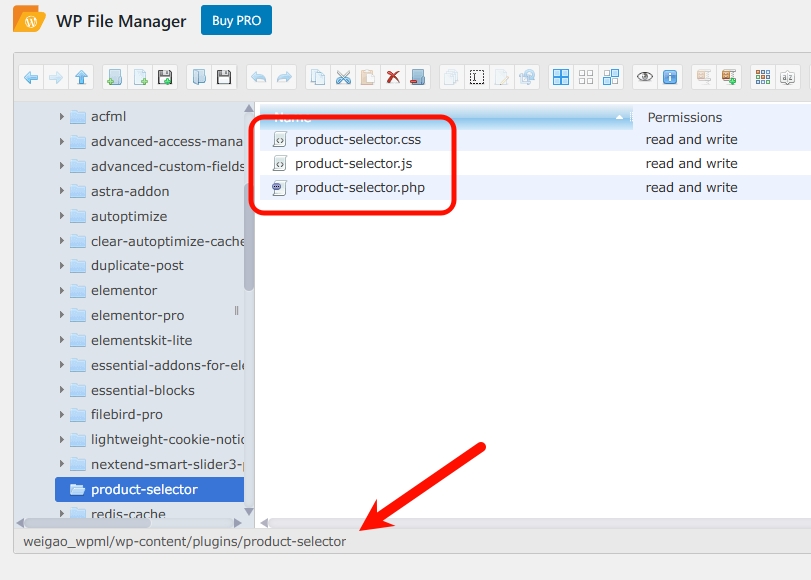Click the edit file pencil icon
The height and width of the screenshot is (580, 811).
click(502, 78)
